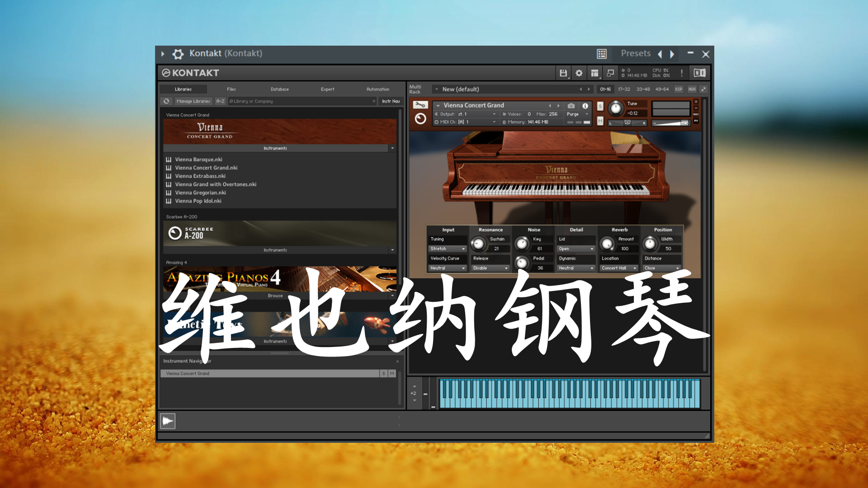Open the plugin settings gear in wrapper title bar
The image size is (868, 488).
coord(178,54)
